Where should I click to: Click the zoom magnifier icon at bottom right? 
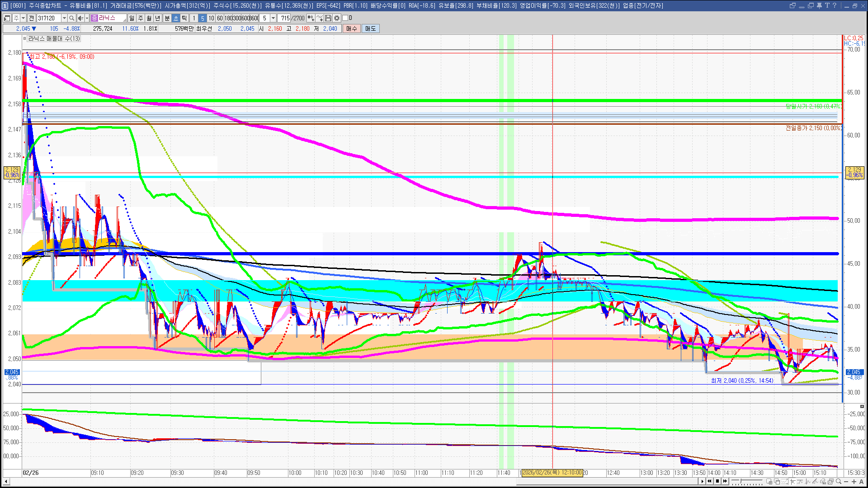(x=839, y=481)
